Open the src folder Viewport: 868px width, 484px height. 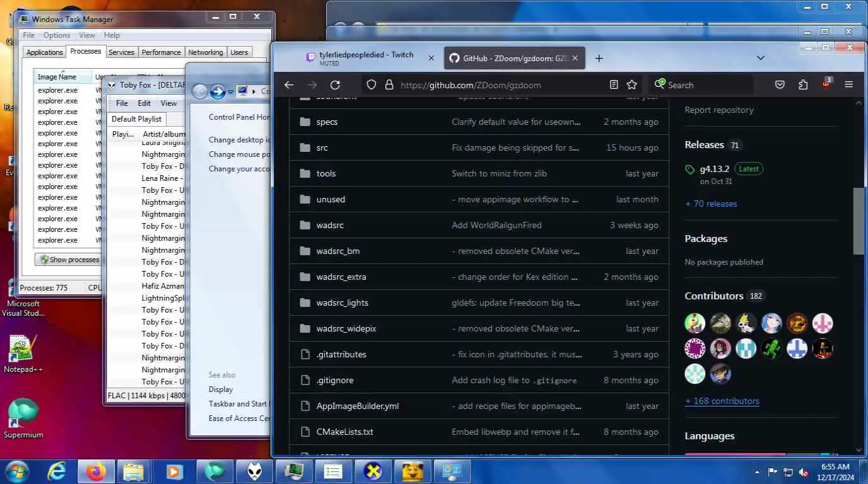[x=322, y=147]
